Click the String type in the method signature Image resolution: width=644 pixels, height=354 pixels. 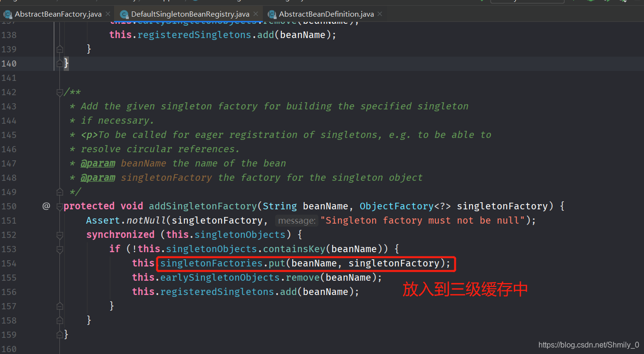point(280,206)
